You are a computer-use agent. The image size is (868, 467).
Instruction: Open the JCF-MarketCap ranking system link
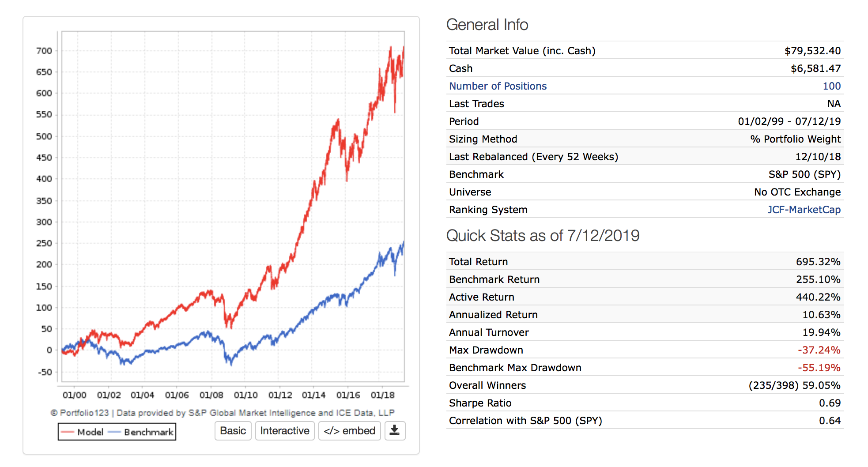pyautogui.click(x=804, y=210)
